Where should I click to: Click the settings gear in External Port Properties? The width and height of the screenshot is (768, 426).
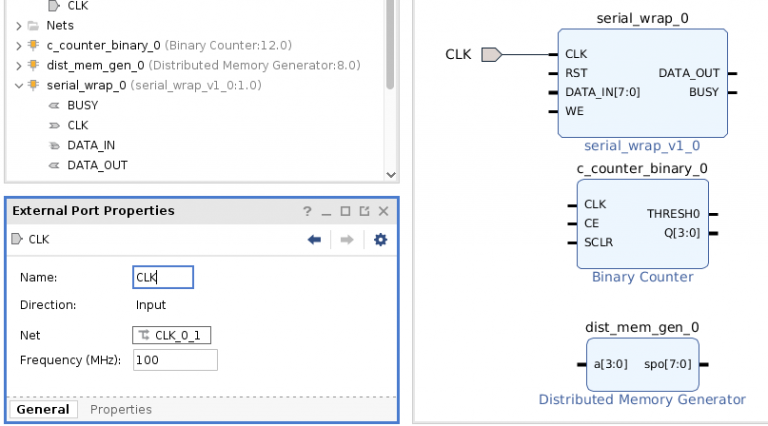pos(380,240)
